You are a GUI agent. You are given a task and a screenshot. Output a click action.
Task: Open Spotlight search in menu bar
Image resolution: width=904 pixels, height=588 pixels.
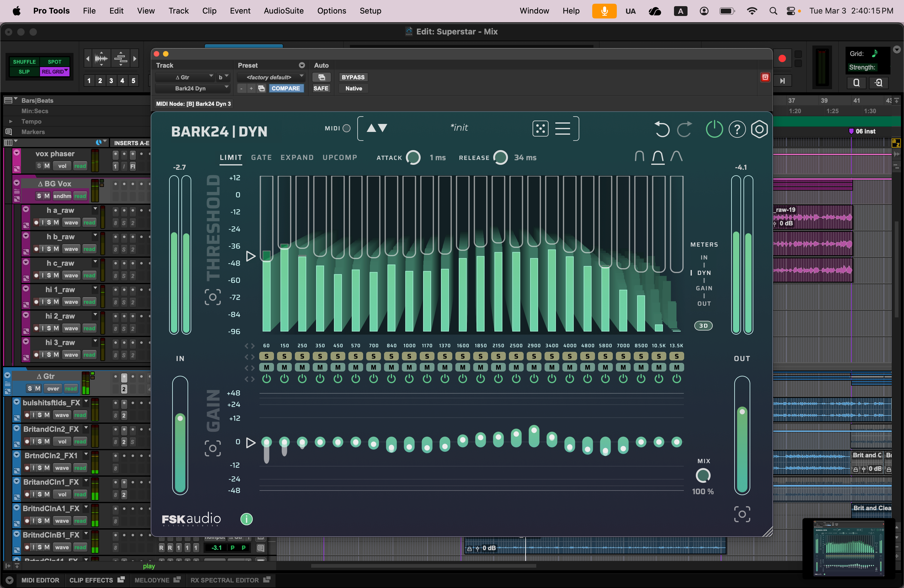[x=773, y=11]
